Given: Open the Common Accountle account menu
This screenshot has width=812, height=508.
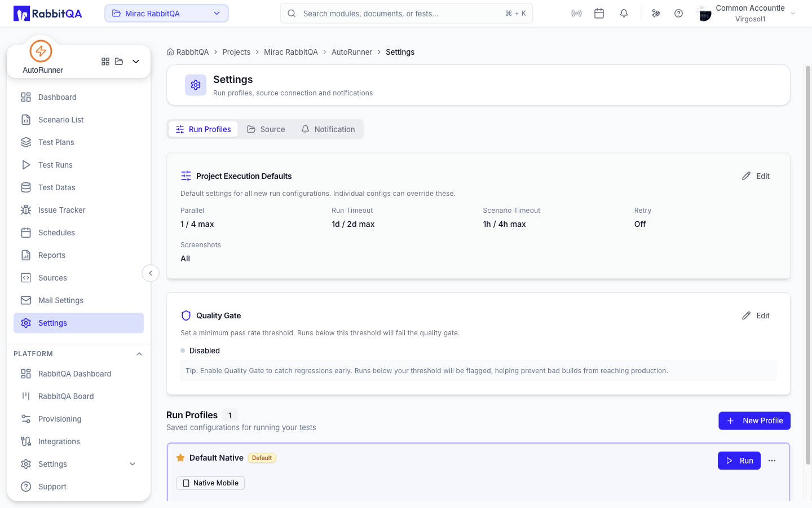Looking at the screenshot, I should [x=747, y=14].
